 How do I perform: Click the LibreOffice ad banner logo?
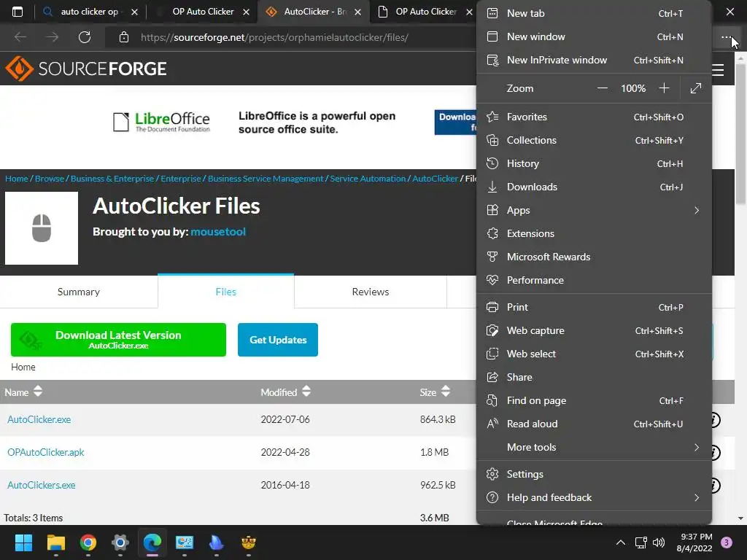click(x=161, y=122)
